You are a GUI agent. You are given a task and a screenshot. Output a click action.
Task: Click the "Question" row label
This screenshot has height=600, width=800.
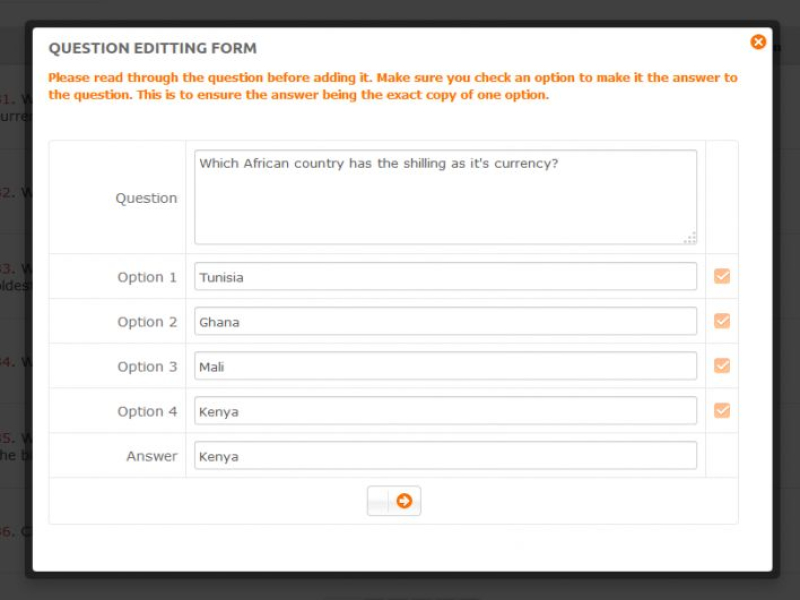click(146, 198)
